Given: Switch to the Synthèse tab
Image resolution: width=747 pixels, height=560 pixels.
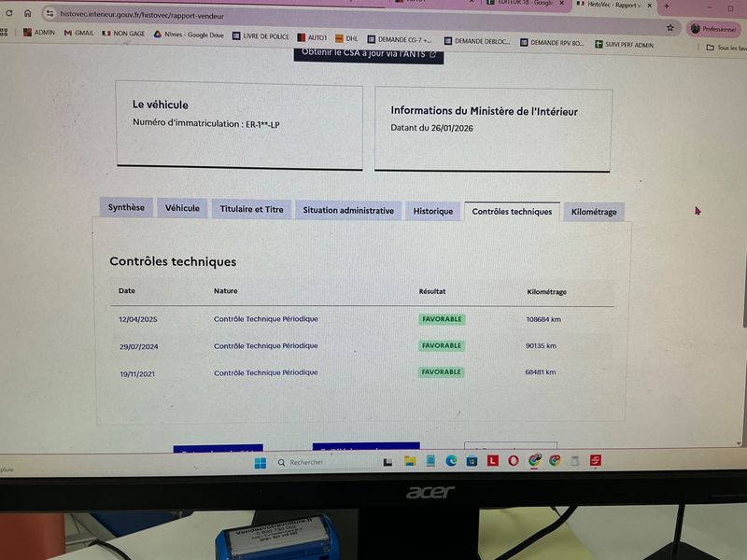Looking at the screenshot, I should pos(126,207).
